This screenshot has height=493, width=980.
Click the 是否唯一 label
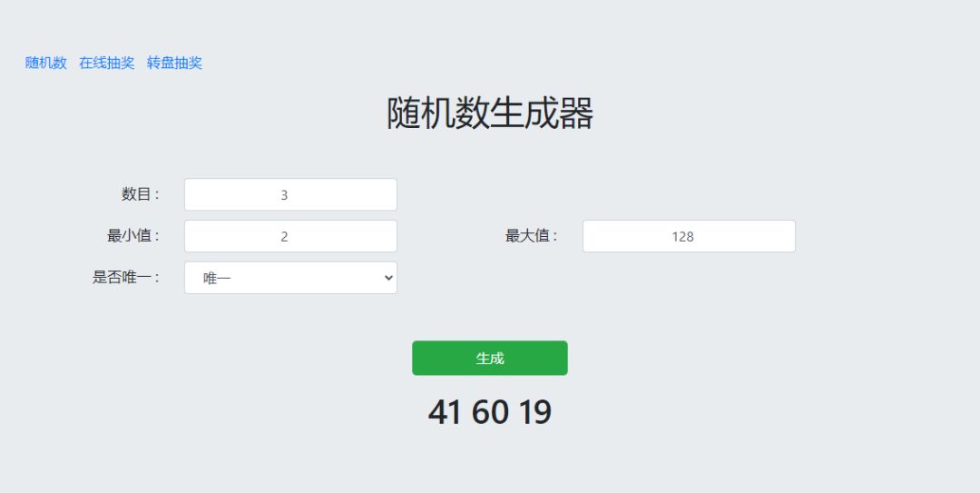click(126, 278)
